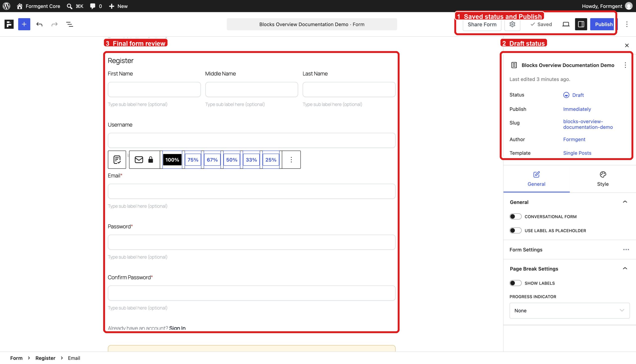Edit the blocks-overview-documentation-demo slug
Viewport: 636px width, 364px height.
click(588, 124)
